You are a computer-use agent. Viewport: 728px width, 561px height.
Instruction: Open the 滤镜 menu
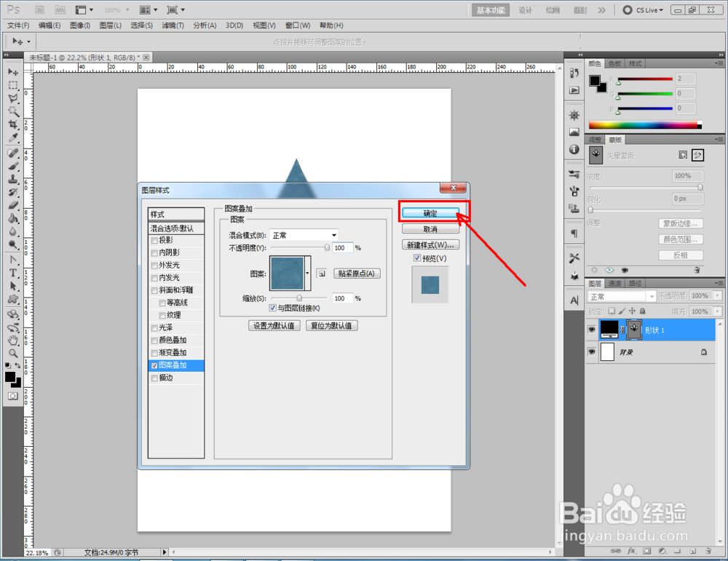point(172,25)
